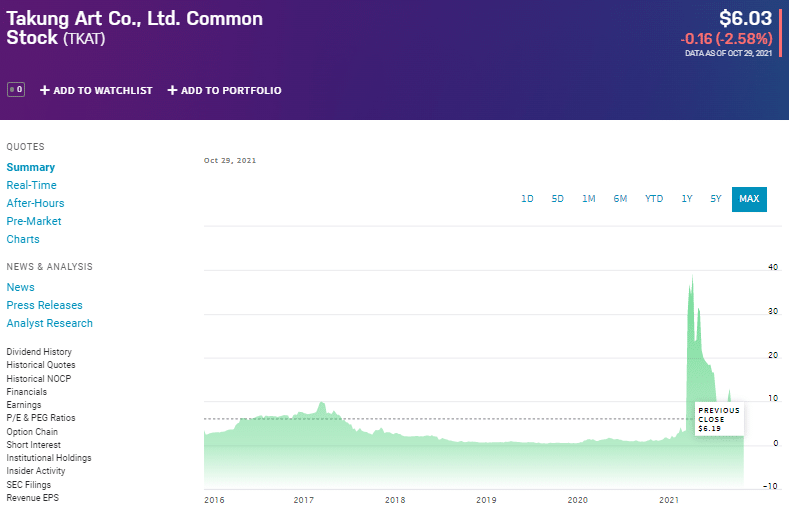Image resolution: width=789 pixels, height=514 pixels.
Task: View Analyst Research page
Action: pyautogui.click(x=49, y=323)
